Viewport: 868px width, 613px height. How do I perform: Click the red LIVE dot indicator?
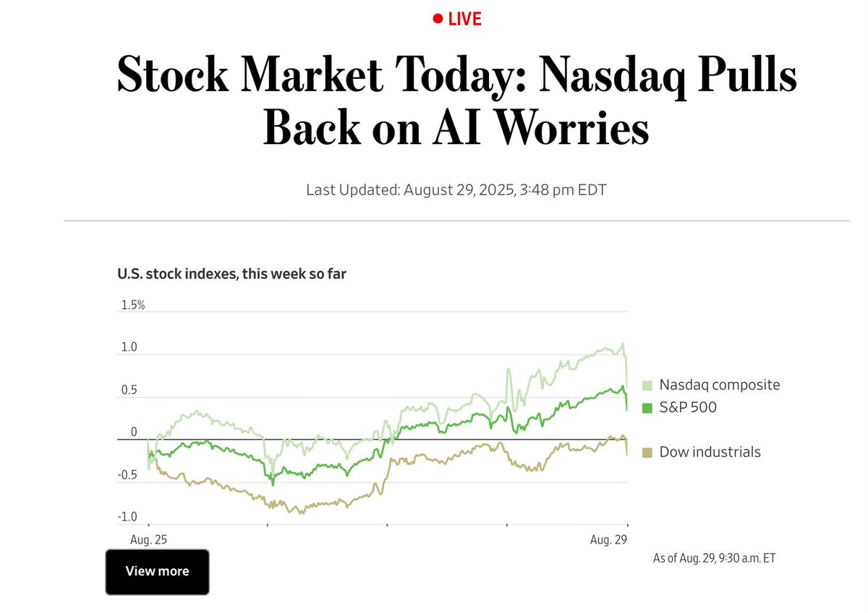[x=437, y=19]
